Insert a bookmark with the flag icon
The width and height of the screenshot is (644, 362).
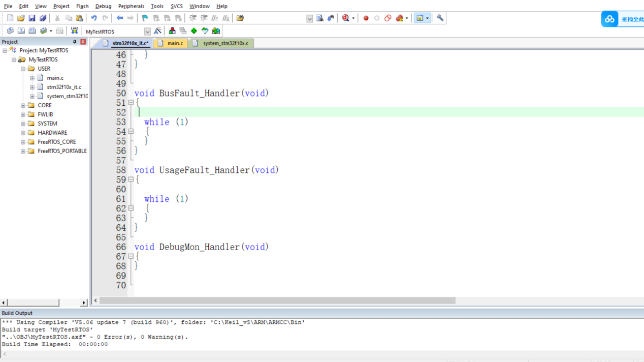pyautogui.click(x=145, y=18)
